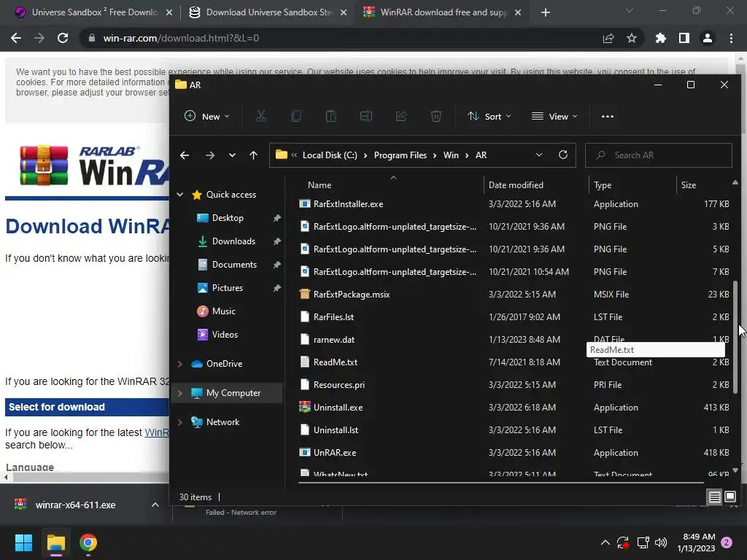Select the Uninstall.exe file

pos(338,408)
